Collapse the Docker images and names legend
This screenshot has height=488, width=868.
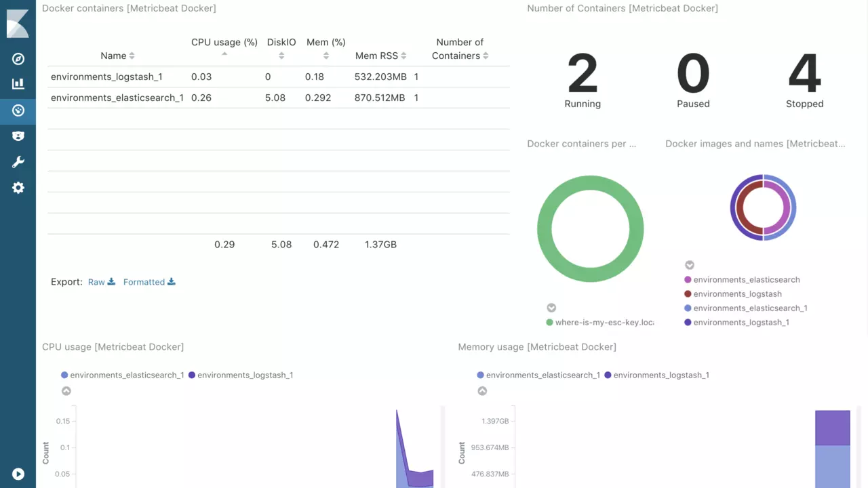tap(690, 265)
